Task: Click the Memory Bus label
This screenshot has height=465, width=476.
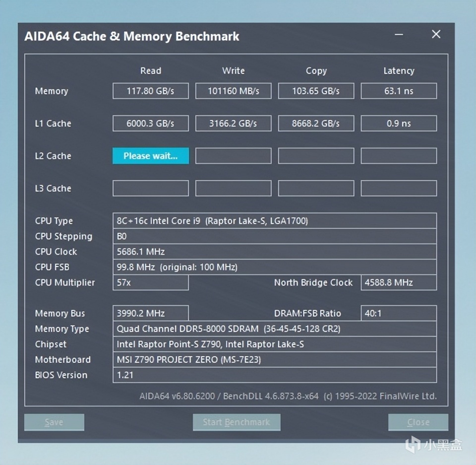Action: pyautogui.click(x=60, y=314)
